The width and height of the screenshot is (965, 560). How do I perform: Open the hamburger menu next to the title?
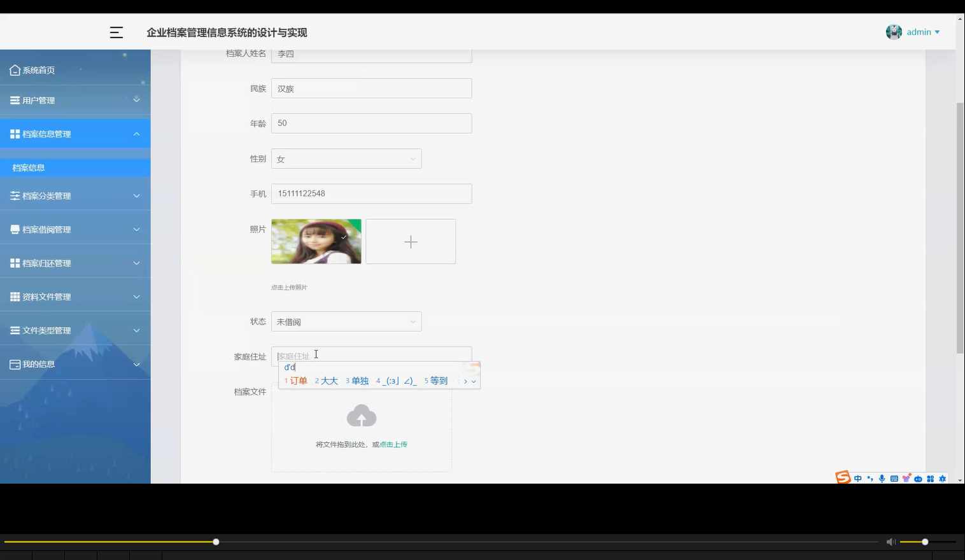116,32
